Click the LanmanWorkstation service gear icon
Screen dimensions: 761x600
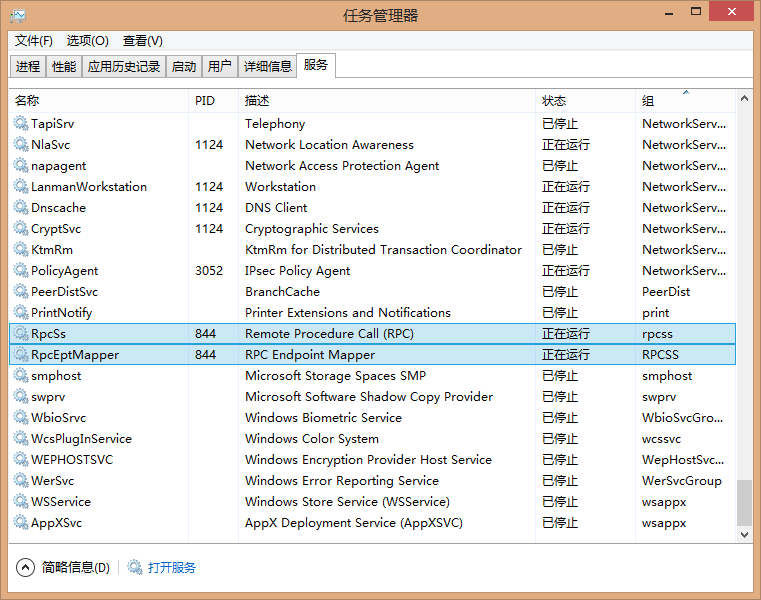click(21, 186)
